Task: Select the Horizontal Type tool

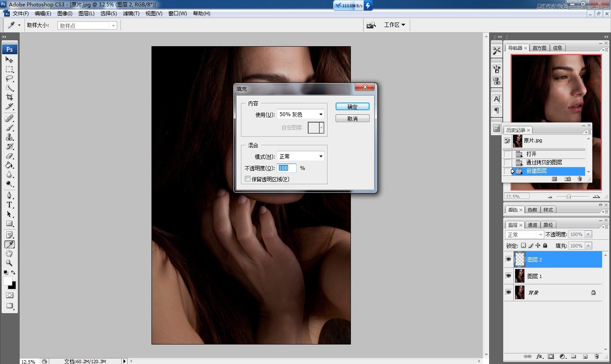Action: [x=9, y=205]
